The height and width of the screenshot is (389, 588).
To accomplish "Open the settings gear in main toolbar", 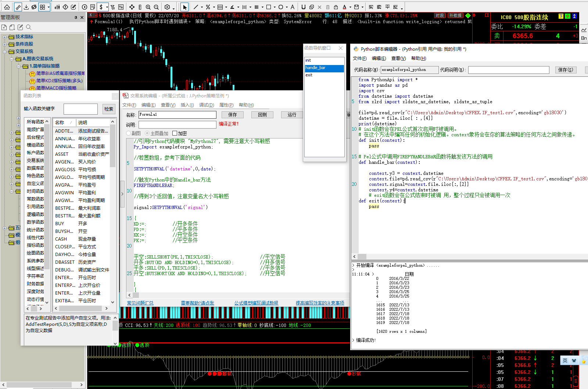I will [168, 7].
